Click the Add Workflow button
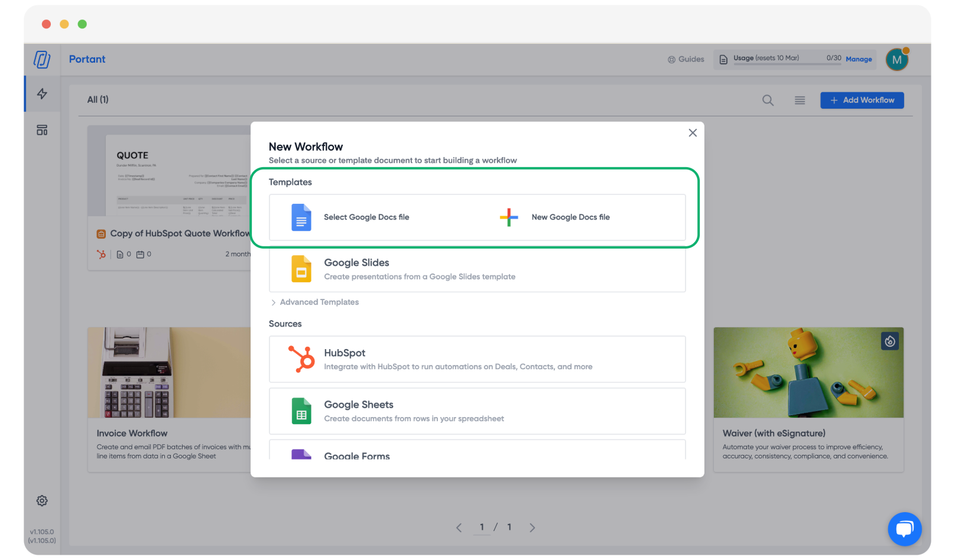The height and width of the screenshot is (560, 955). 862,100
